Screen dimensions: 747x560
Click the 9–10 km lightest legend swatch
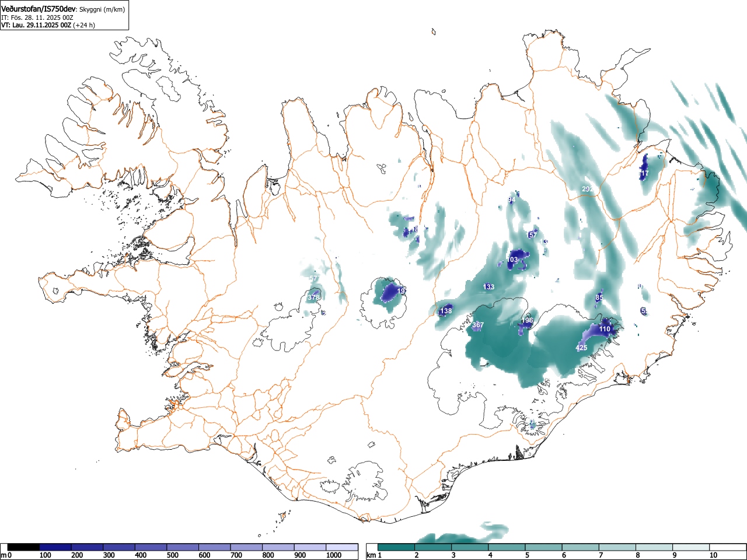[x=692, y=547]
